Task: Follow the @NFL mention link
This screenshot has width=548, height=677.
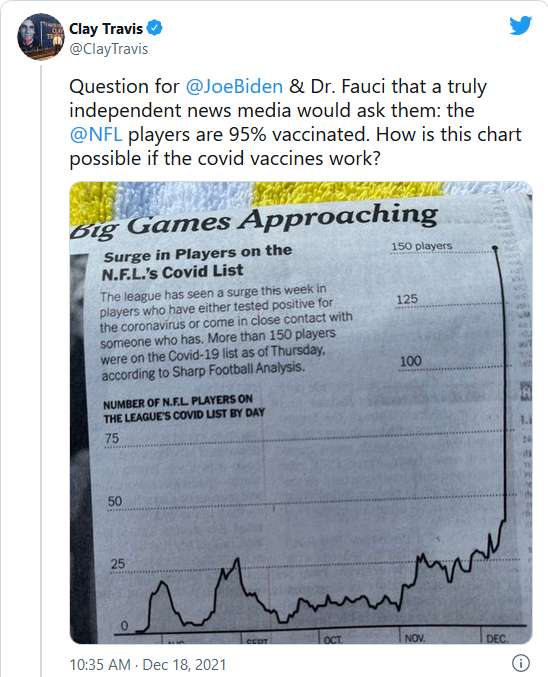Action: pos(96,135)
